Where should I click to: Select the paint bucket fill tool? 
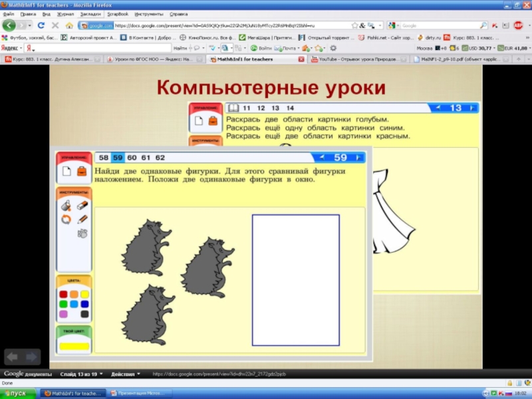tap(66, 207)
